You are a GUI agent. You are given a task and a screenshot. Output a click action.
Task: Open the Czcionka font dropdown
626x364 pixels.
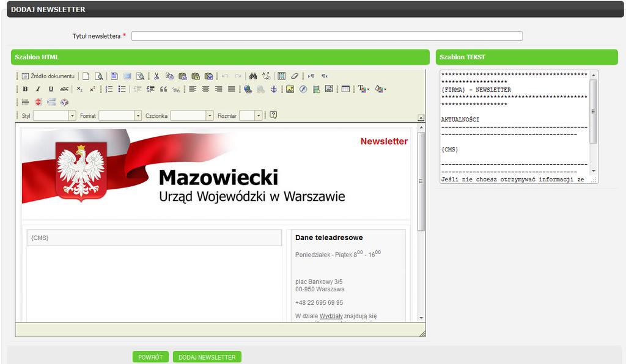click(x=192, y=115)
